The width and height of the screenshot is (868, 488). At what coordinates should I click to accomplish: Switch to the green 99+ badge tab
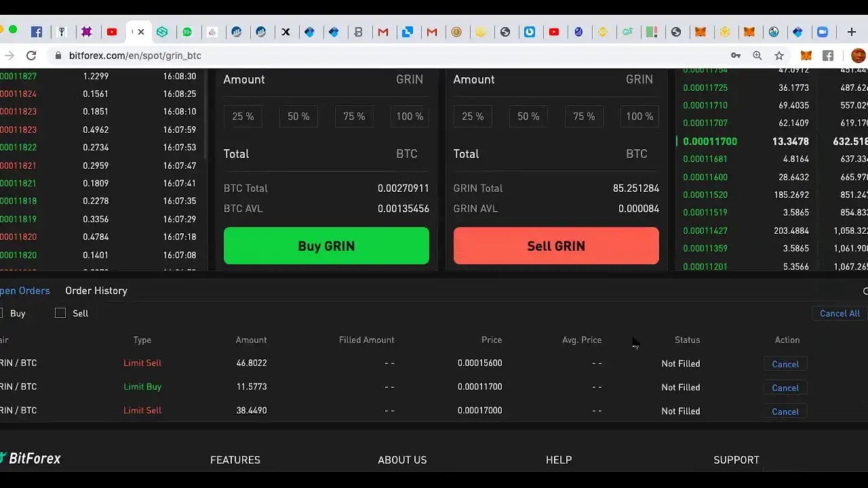[x=187, y=32]
